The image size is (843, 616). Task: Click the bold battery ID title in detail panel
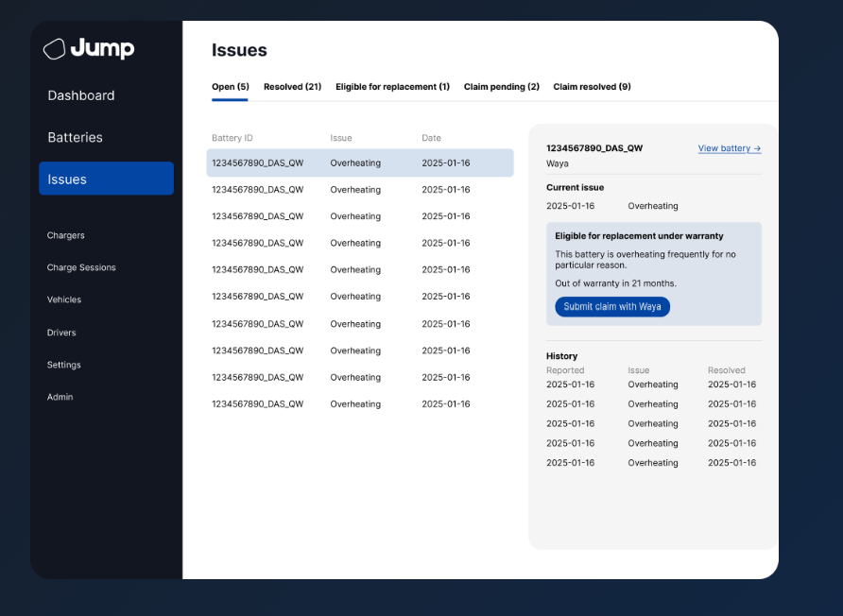[594, 148]
